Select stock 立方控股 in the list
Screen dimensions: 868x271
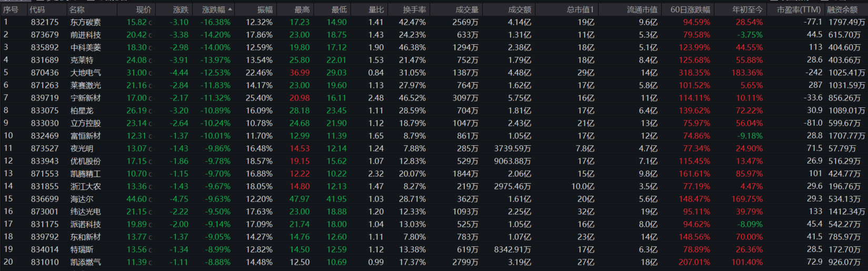click(x=86, y=123)
